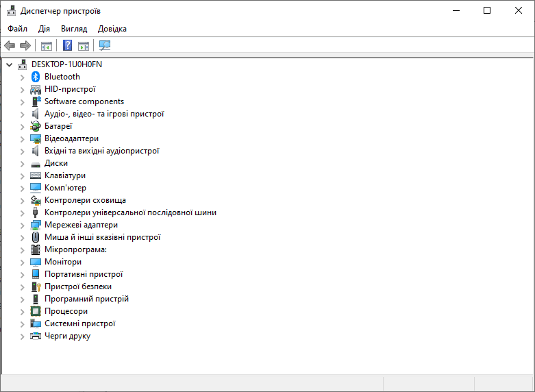Select Контролери універсальної послідовної шини label

pyautogui.click(x=130, y=212)
